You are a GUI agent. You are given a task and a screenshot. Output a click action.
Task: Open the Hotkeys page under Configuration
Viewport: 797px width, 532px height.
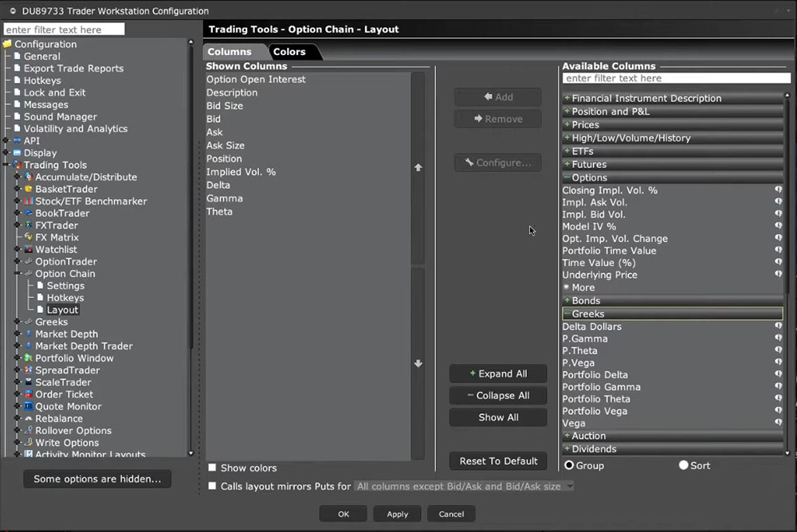[42, 80]
